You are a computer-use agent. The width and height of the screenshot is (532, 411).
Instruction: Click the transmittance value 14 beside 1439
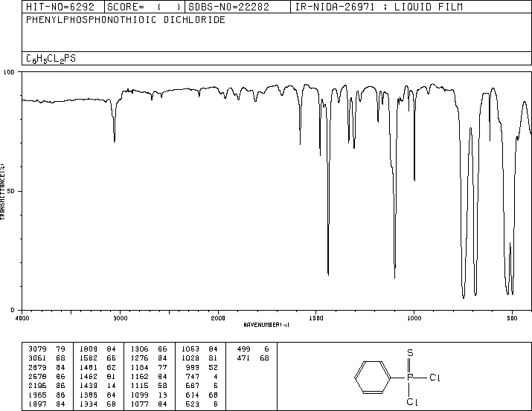[x=112, y=386]
